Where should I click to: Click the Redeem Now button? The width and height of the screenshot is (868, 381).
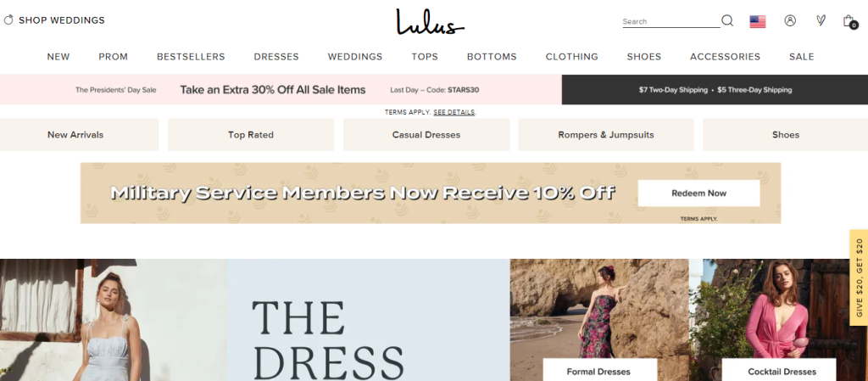click(x=698, y=193)
